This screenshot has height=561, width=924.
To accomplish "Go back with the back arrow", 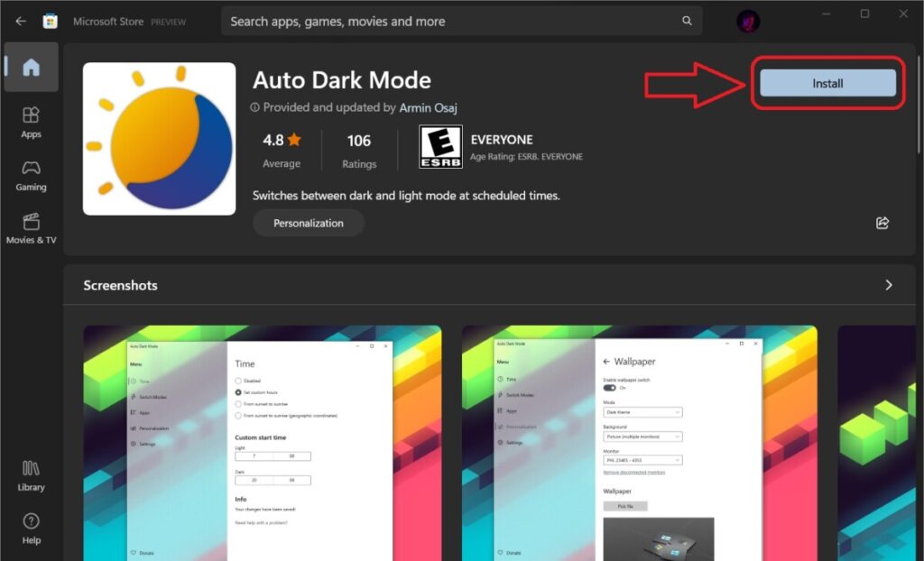I will click(21, 22).
